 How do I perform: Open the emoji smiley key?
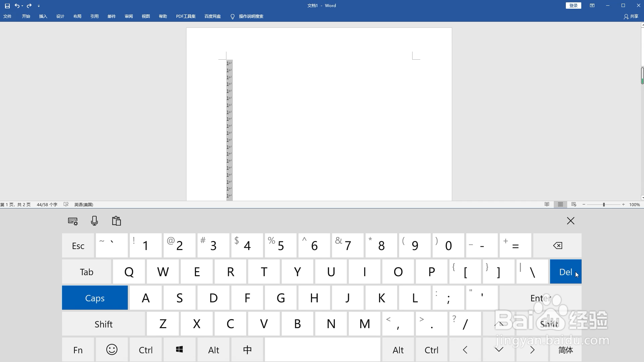pyautogui.click(x=112, y=350)
